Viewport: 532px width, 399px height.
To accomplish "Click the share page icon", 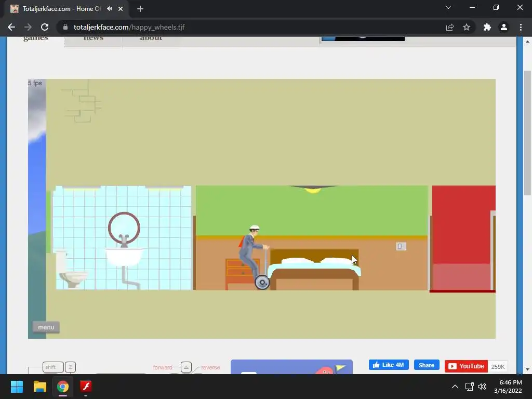I will pos(450,27).
